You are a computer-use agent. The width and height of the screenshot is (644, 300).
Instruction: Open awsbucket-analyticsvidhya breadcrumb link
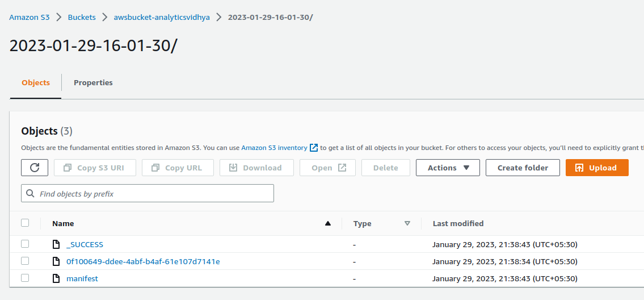162,17
